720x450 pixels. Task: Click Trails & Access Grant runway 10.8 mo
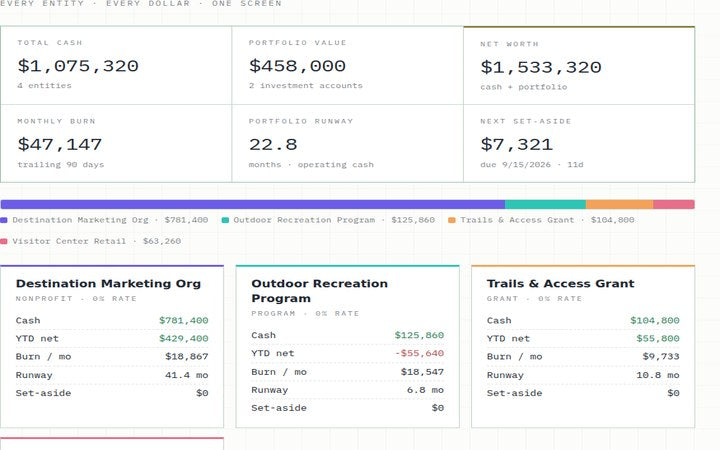658,375
